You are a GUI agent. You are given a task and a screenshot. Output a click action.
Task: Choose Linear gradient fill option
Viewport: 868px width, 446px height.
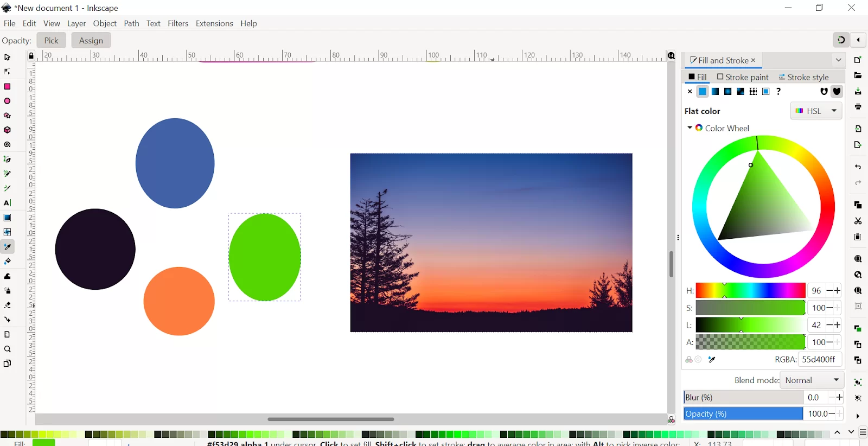click(x=715, y=92)
